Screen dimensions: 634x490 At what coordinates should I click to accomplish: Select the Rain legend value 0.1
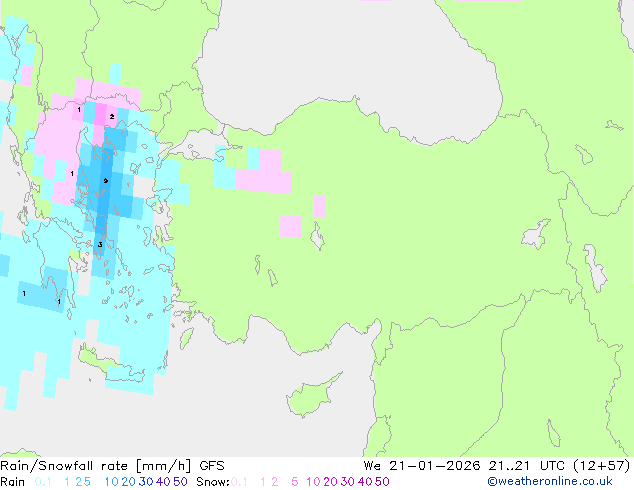point(43,482)
